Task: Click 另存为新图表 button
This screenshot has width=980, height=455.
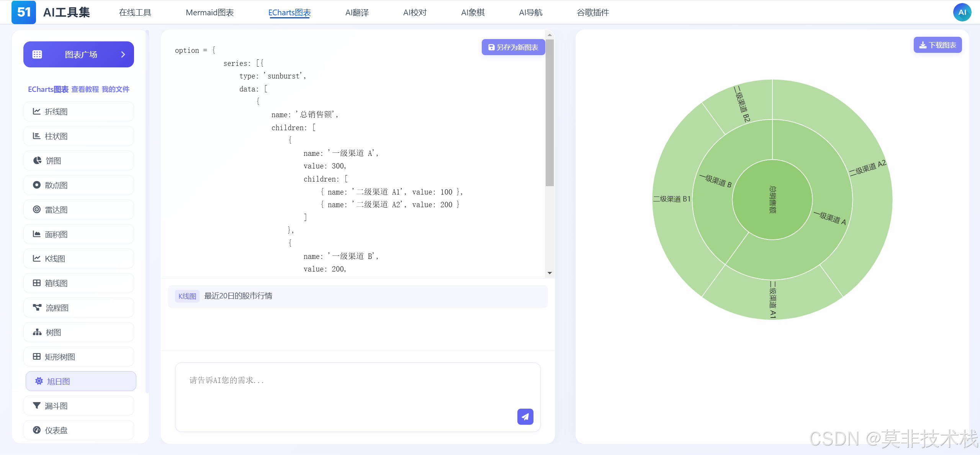Action: point(513,47)
